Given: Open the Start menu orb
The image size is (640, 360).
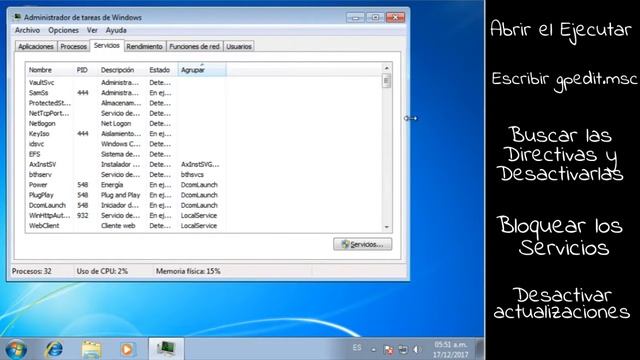Looking at the screenshot, I should click(x=16, y=350).
